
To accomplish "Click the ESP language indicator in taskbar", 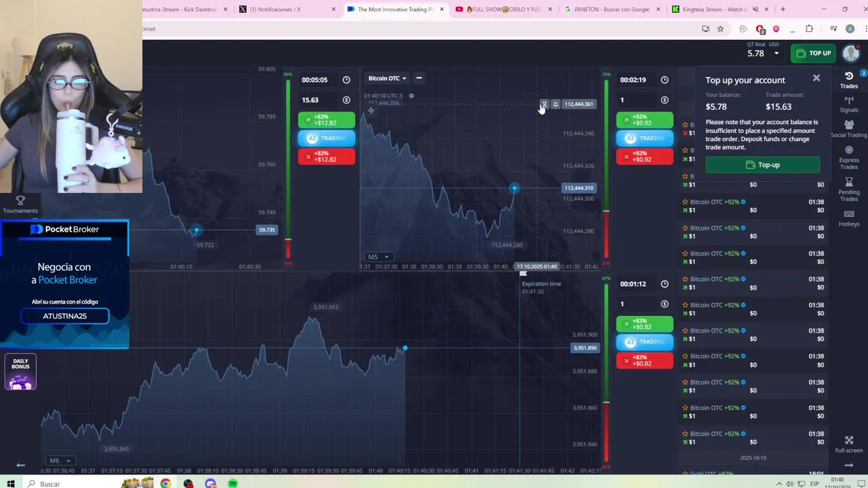I will tap(814, 483).
